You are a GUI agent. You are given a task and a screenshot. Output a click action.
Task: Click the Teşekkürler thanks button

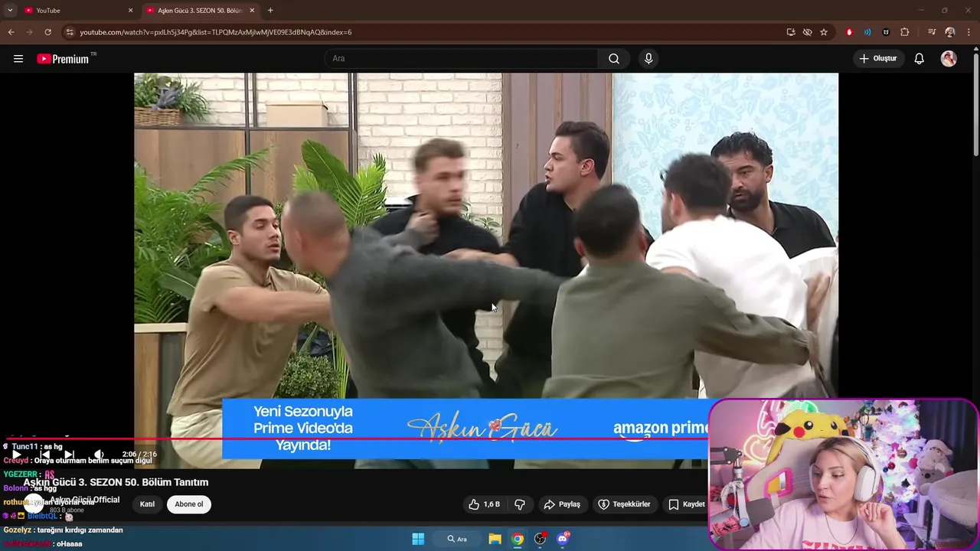tap(624, 504)
